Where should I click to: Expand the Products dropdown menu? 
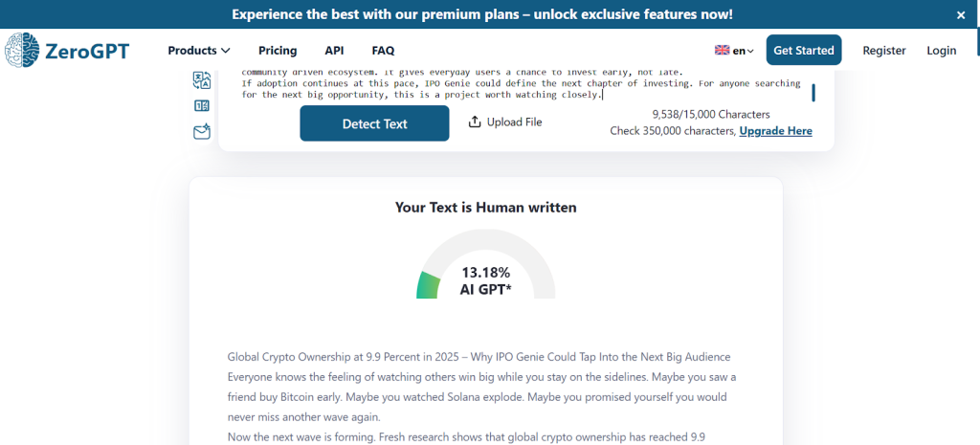[199, 51]
